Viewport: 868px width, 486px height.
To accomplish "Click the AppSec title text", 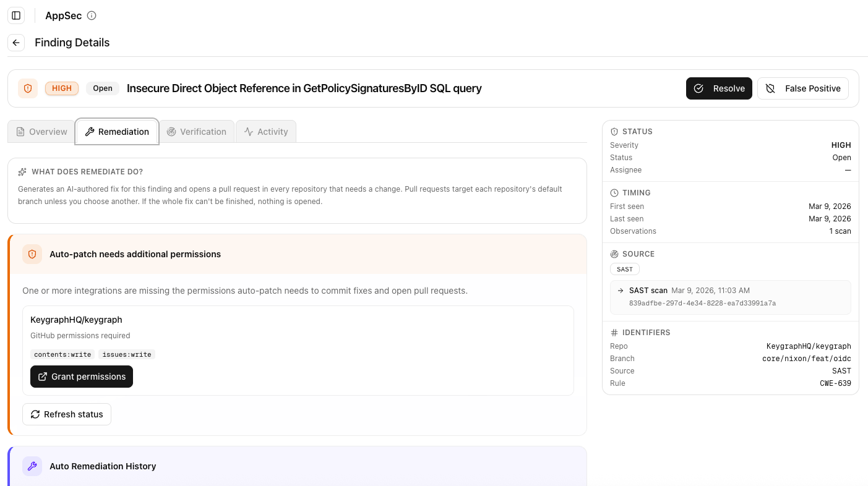I will click(x=63, y=15).
